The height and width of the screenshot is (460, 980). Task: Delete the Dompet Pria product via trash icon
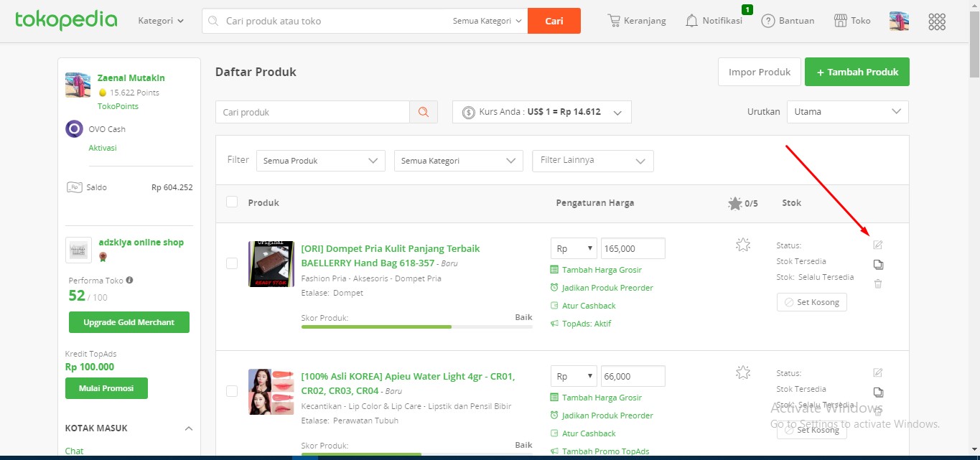click(877, 283)
